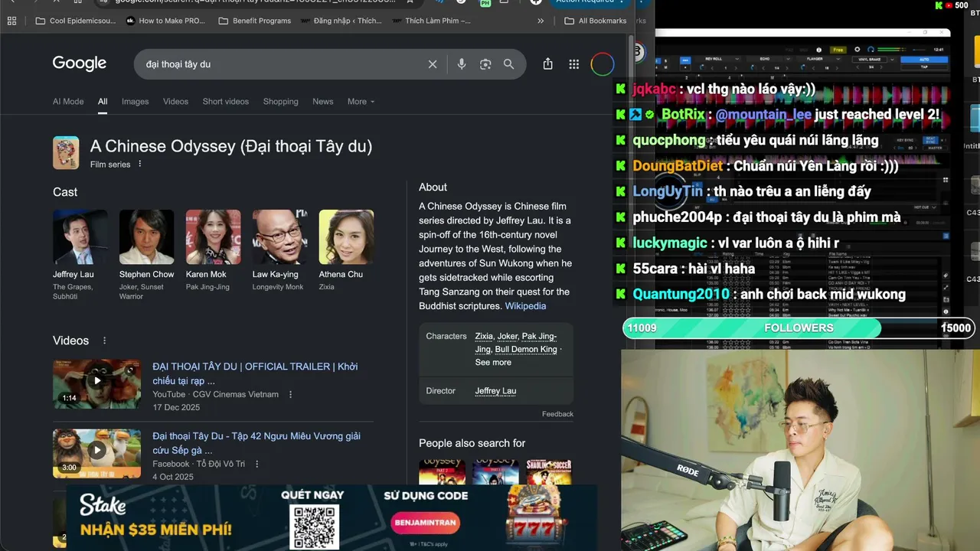The height and width of the screenshot is (551, 980).
Task: Click the followers goal progress bar
Action: 799,328
